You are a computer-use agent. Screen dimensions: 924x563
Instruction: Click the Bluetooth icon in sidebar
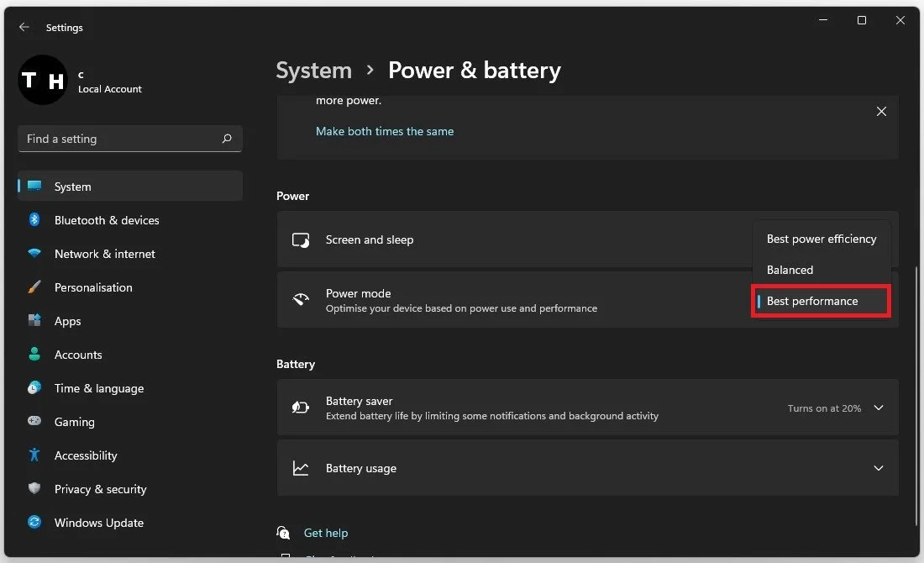point(34,220)
